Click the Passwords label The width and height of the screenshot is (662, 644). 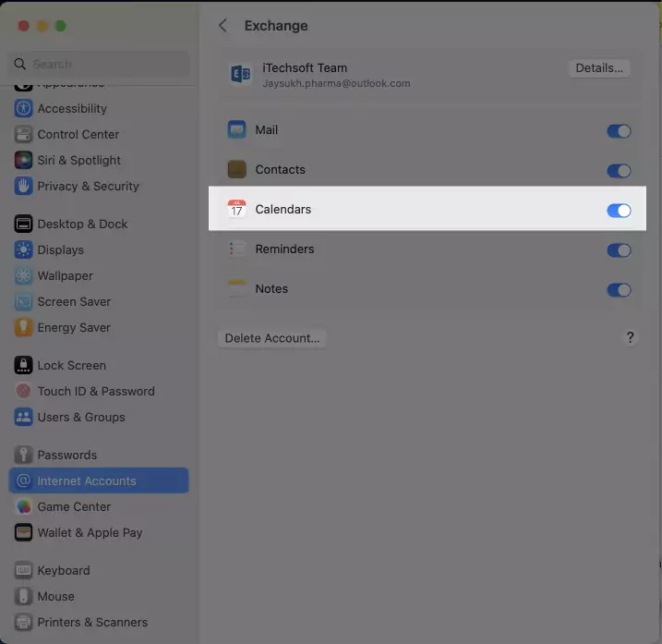tap(67, 455)
